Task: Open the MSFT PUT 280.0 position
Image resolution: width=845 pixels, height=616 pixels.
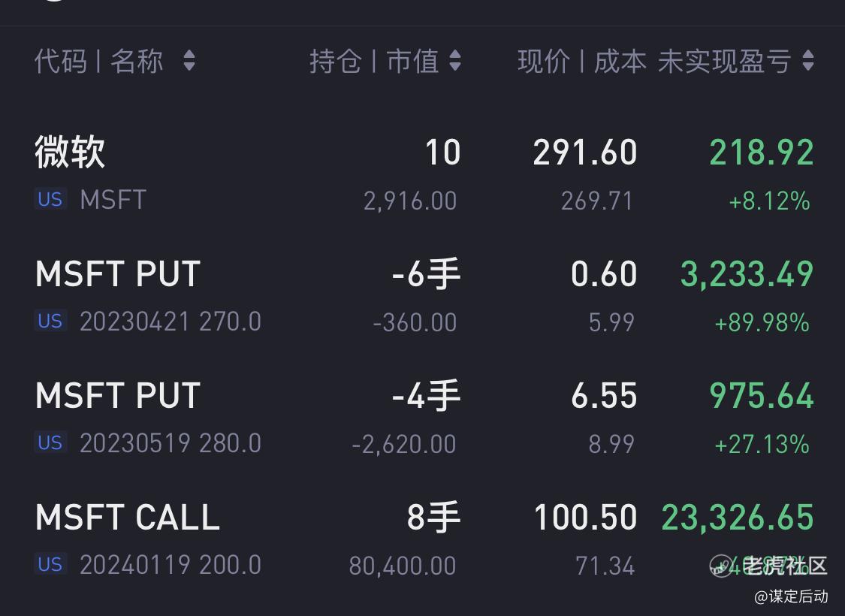Action: click(x=422, y=418)
